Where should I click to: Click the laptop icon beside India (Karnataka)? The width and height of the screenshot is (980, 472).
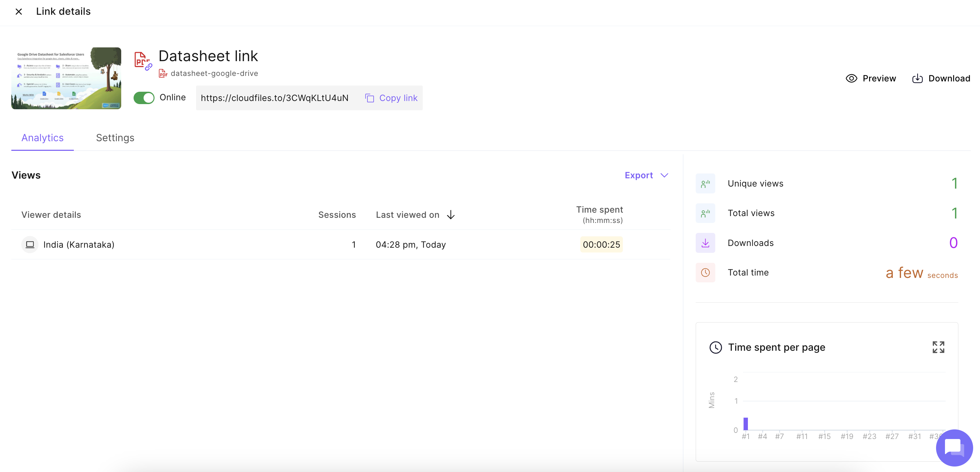(30, 244)
